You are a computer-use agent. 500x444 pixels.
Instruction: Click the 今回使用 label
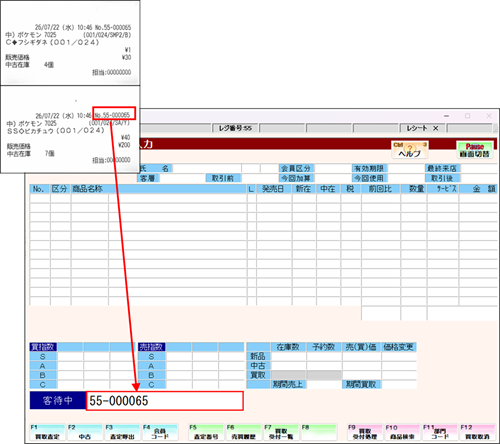tap(369, 178)
